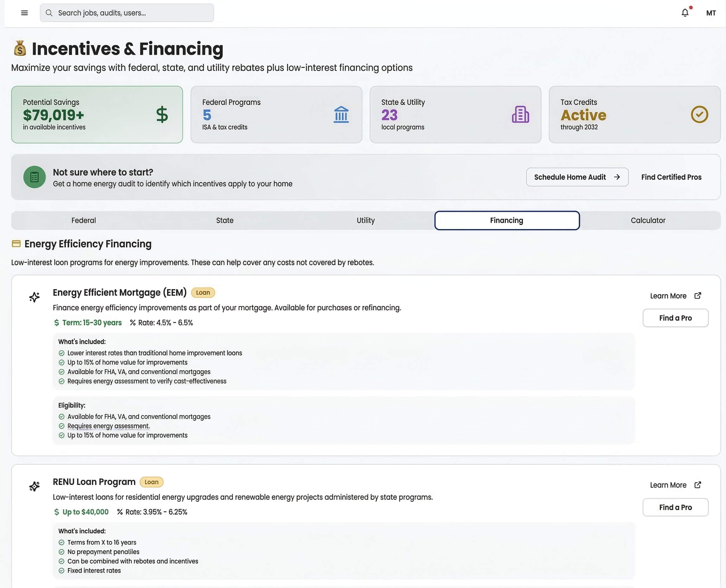Click the Find Certified Pros link
726x588 pixels.
click(671, 177)
